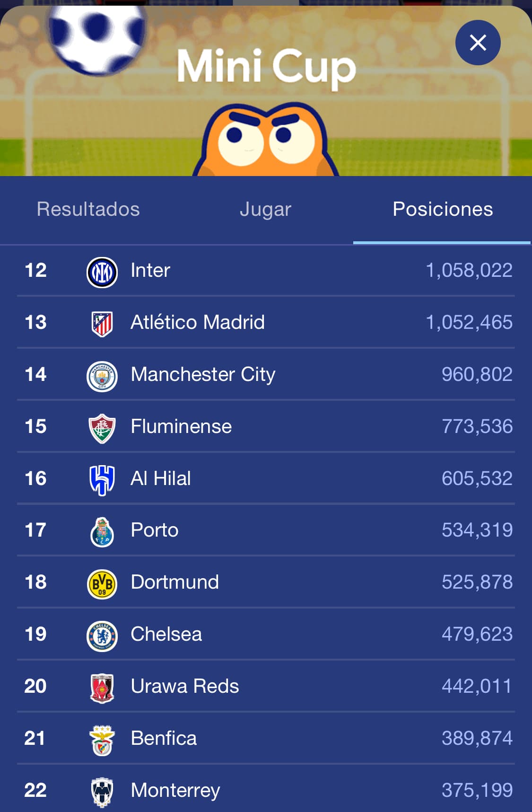The height and width of the screenshot is (812, 532).
Task: Tap the Al Hilal ranking row name
Action: coord(161,478)
